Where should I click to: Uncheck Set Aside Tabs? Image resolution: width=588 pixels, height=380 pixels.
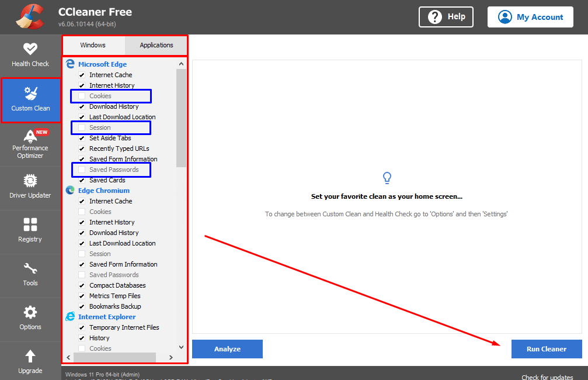point(82,138)
